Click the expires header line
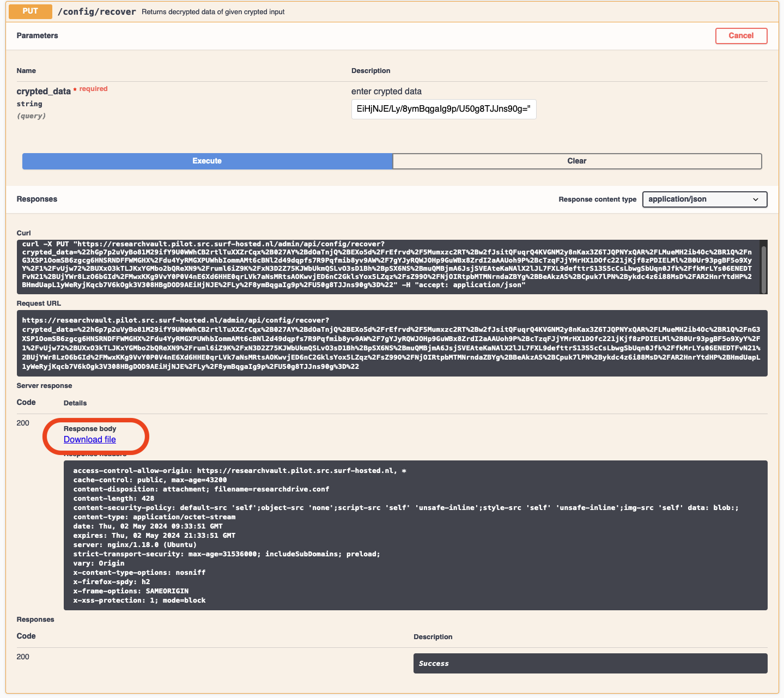Screen dimensions: 784x698 coord(154,536)
